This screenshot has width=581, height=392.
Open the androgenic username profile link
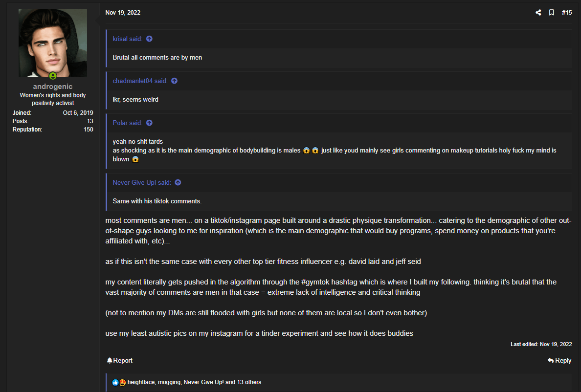53,87
